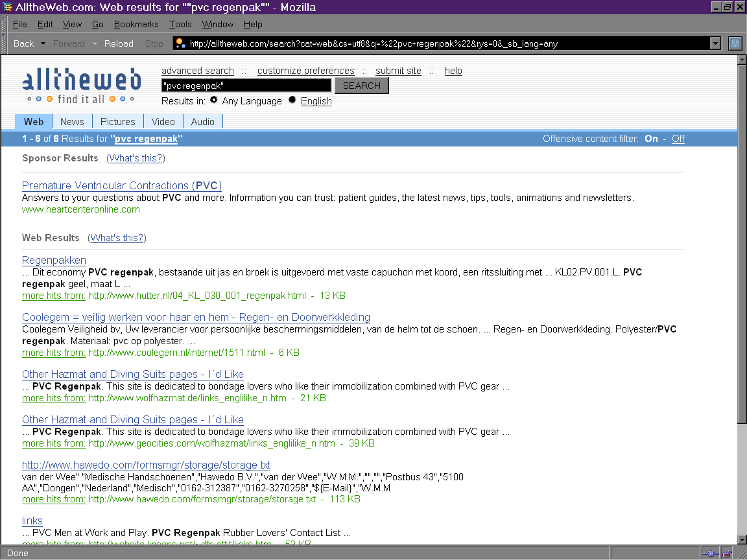Open the View menu

73,24
